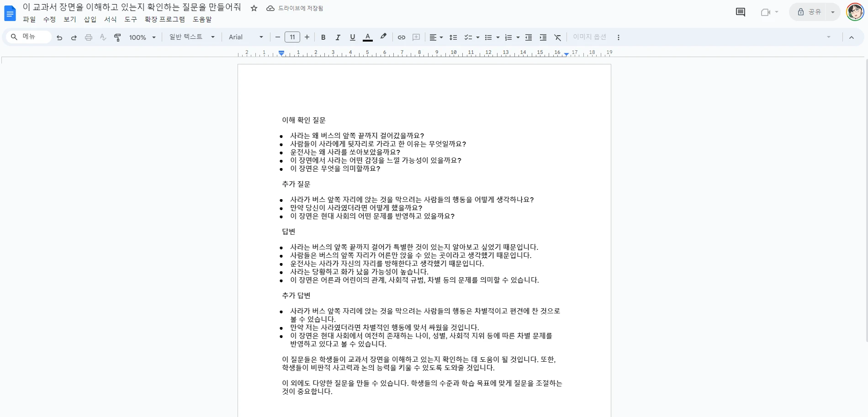This screenshot has height=417, width=868.
Task: Open the 확장 프로그램 menu
Action: (x=164, y=19)
